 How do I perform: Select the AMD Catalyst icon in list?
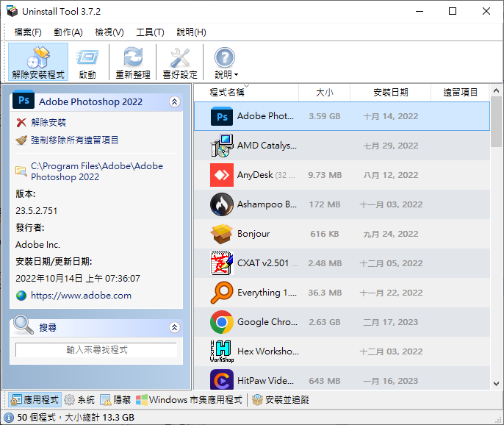click(222, 146)
